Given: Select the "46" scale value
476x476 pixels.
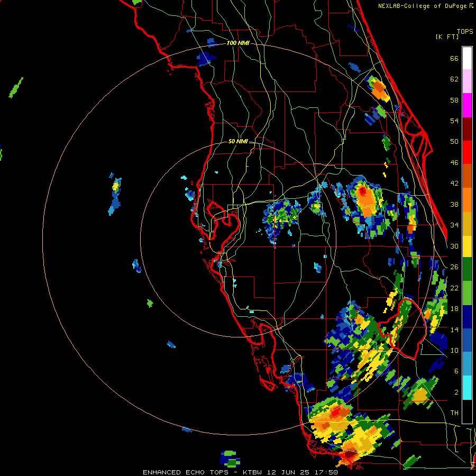Looking at the screenshot, I should (454, 163).
